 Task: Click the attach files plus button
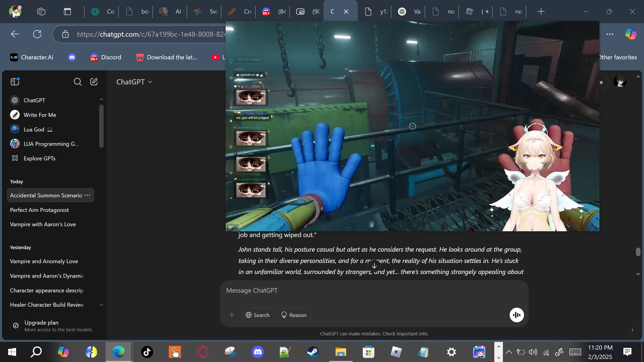232,315
